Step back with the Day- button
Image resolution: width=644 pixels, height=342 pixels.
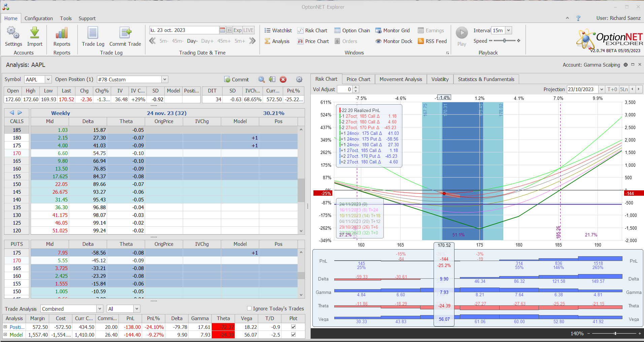click(x=192, y=41)
